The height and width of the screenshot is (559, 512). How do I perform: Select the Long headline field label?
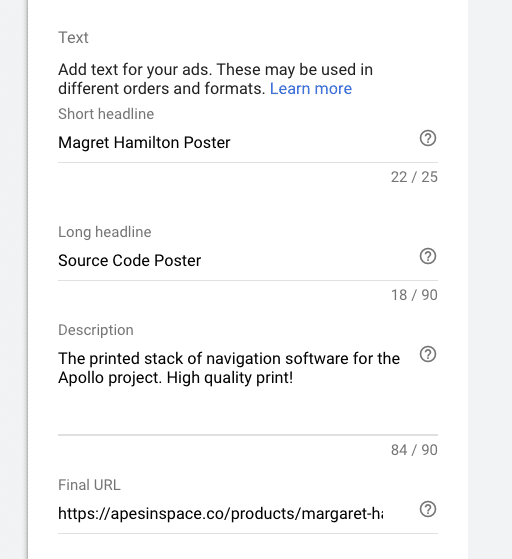click(105, 232)
